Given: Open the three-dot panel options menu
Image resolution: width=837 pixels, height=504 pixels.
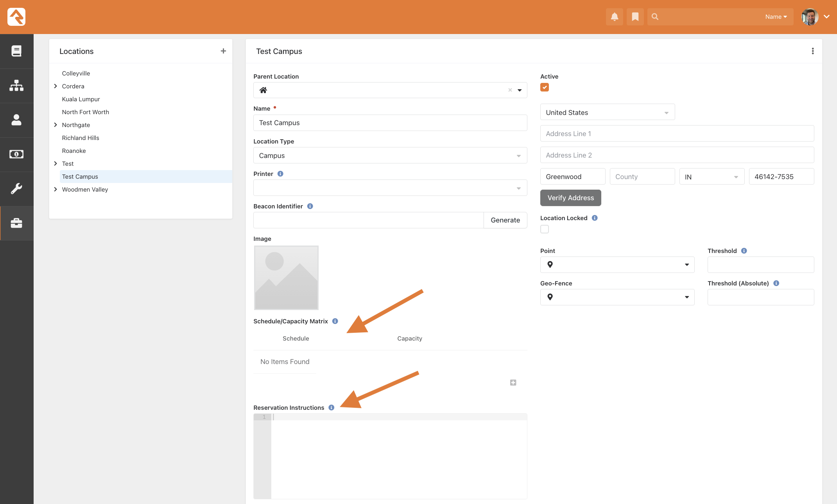Looking at the screenshot, I should pos(812,51).
